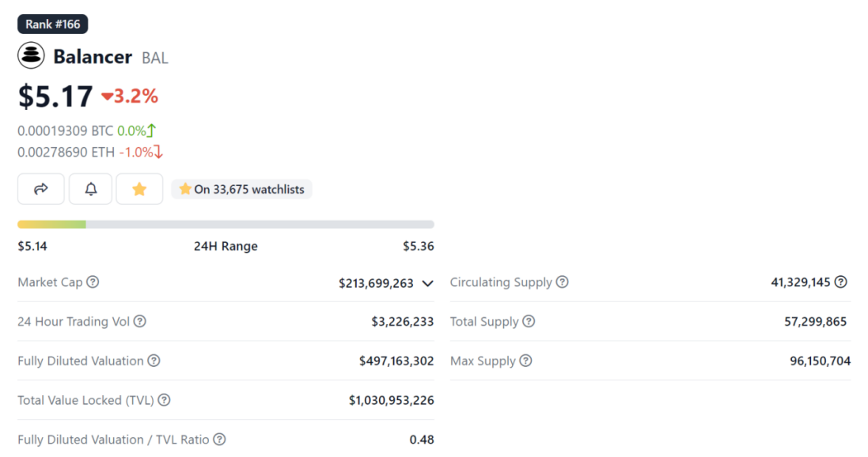
Task: Click the 24H Range progress bar
Action: coord(226,225)
